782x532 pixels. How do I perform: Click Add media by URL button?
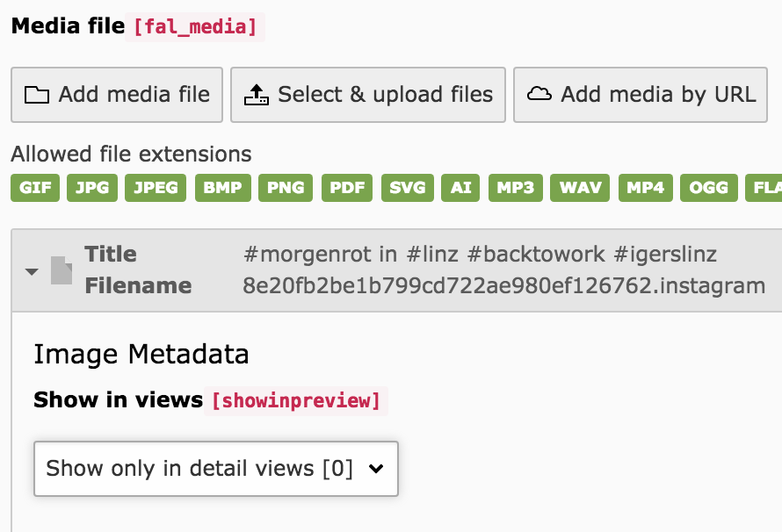coord(641,95)
